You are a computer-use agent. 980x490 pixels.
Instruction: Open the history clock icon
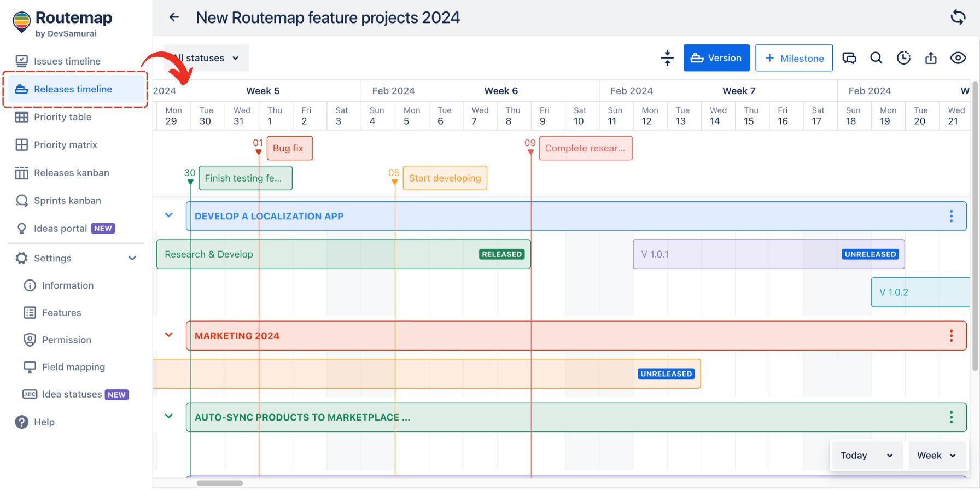pyautogui.click(x=903, y=58)
